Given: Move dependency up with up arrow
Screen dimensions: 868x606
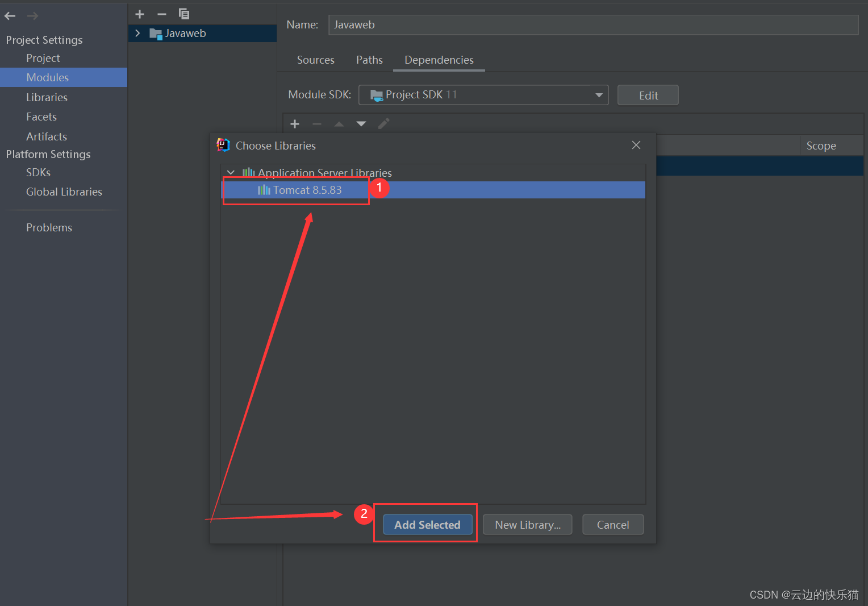Looking at the screenshot, I should pyautogui.click(x=339, y=124).
